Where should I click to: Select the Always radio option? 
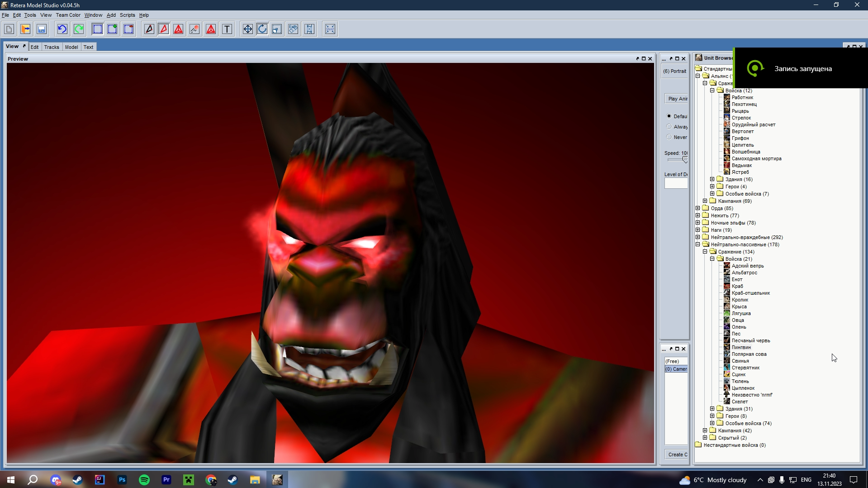click(669, 127)
